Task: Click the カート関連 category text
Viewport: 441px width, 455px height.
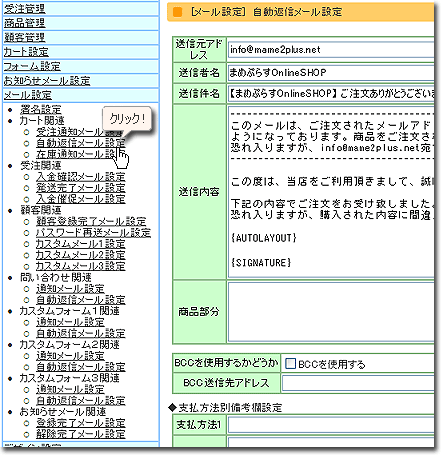Action: 42,120
